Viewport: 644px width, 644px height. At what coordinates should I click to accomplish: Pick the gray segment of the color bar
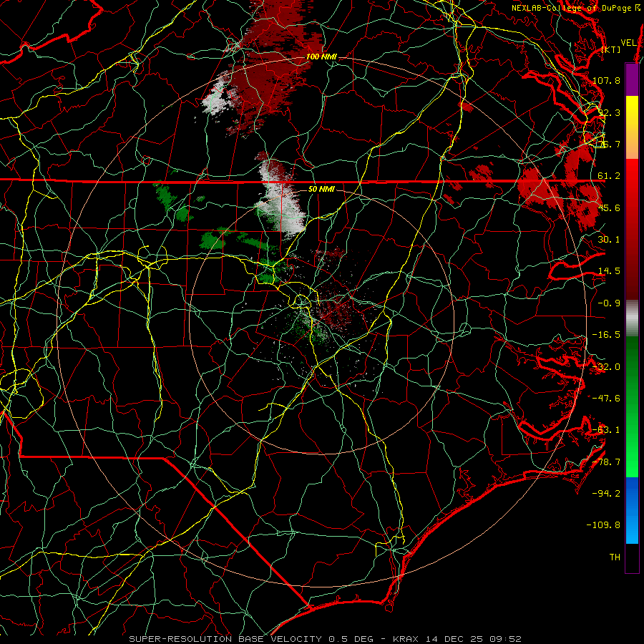coord(632,318)
